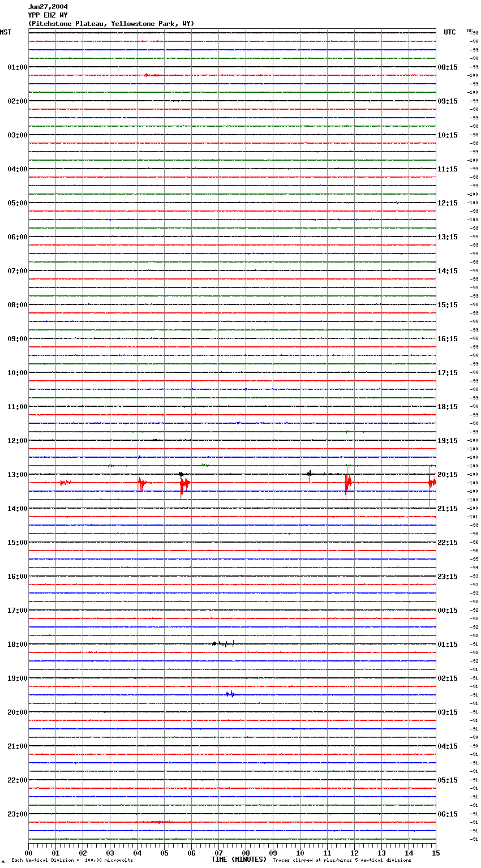This screenshot has width=481, height=868.
Task: Click the faint red event after 01:00 near minute 4.5
Action: pos(151,75)
